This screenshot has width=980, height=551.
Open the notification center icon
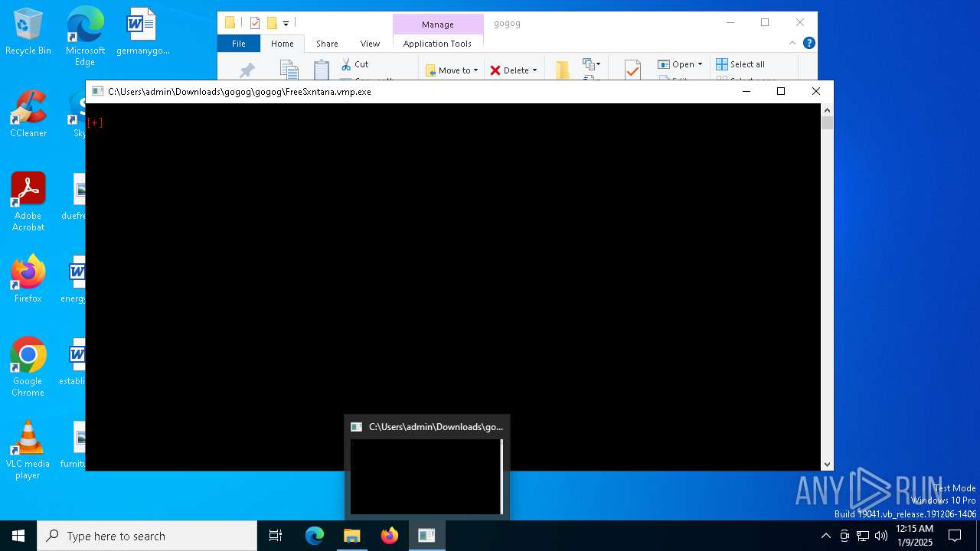tap(955, 536)
